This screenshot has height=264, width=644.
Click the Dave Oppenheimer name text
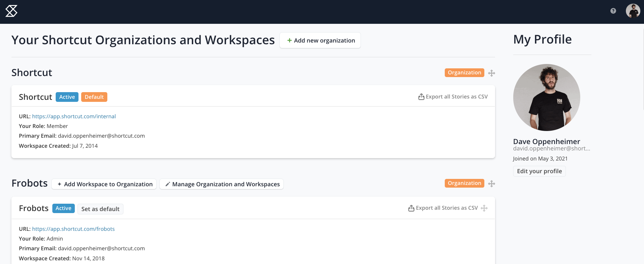(x=547, y=141)
